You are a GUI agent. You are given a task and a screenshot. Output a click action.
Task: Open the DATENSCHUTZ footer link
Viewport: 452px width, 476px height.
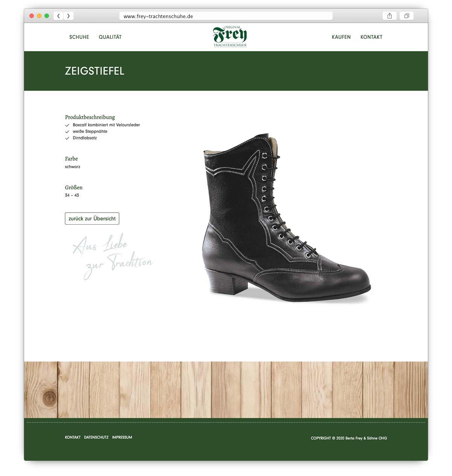pyautogui.click(x=96, y=437)
